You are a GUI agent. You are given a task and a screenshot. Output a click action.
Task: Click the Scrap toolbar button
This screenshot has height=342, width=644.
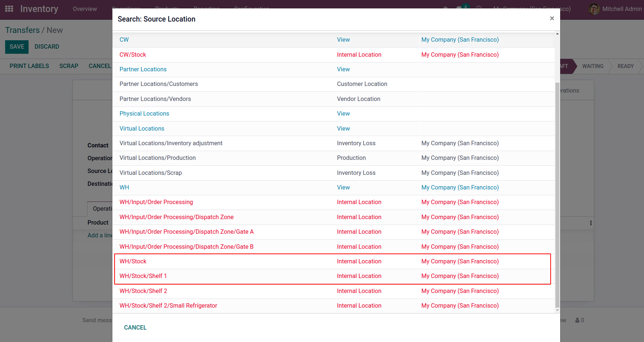click(69, 66)
